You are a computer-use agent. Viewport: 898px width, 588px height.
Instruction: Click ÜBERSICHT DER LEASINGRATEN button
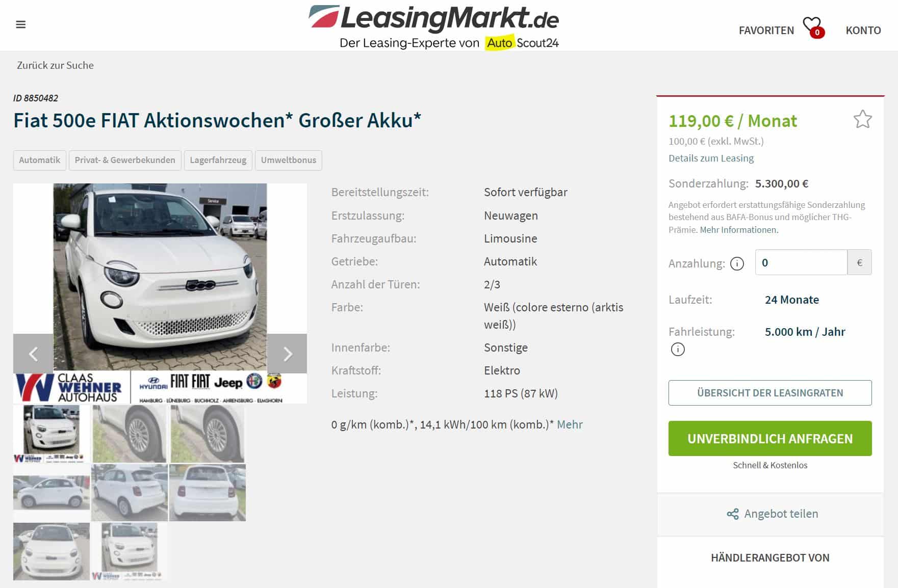click(x=770, y=393)
